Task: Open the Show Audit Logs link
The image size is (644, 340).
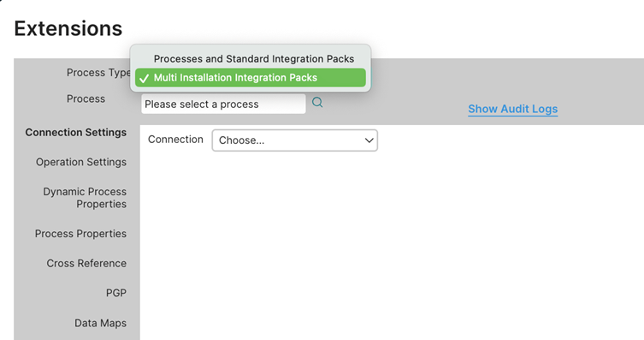Action: [513, 109]
